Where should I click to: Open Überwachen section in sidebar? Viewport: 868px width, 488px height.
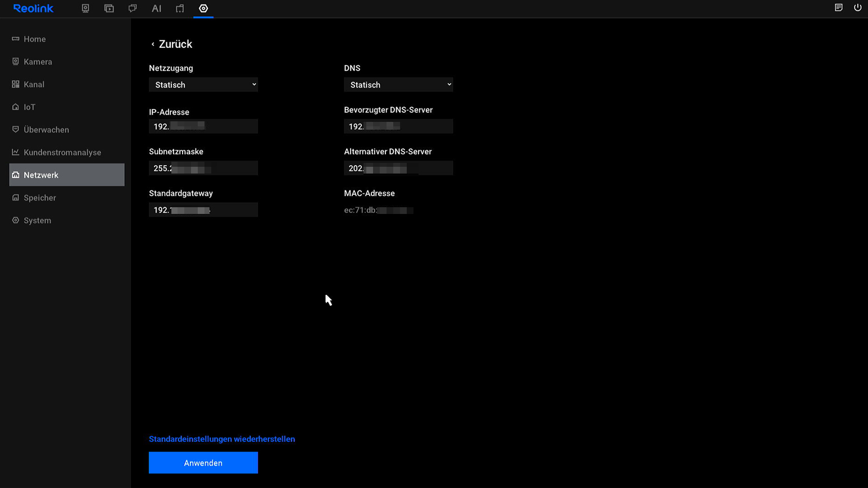click(67, 130)
